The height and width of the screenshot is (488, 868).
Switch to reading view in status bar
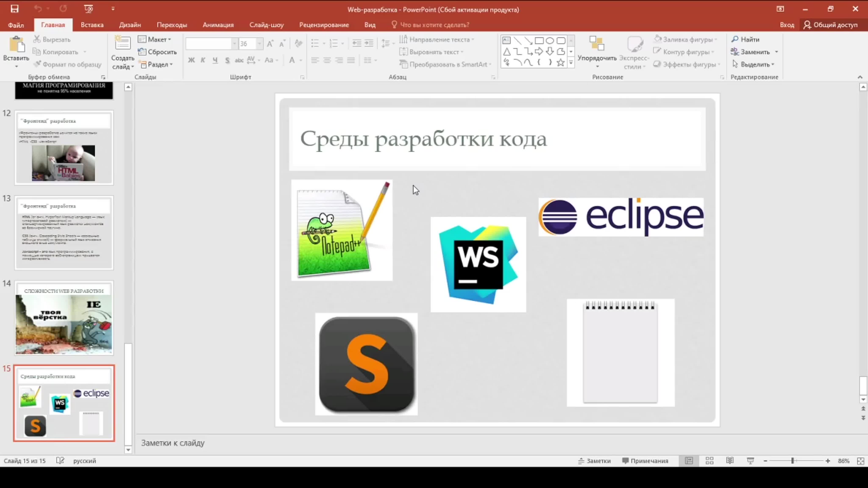click(730, 460)
